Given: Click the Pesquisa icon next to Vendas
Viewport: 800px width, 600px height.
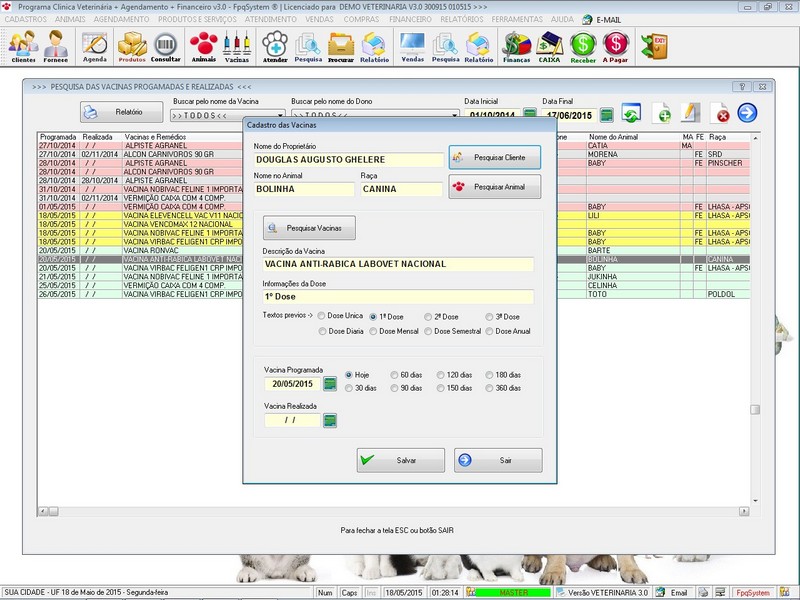Looking at the screenshot, I should [445, 46].
